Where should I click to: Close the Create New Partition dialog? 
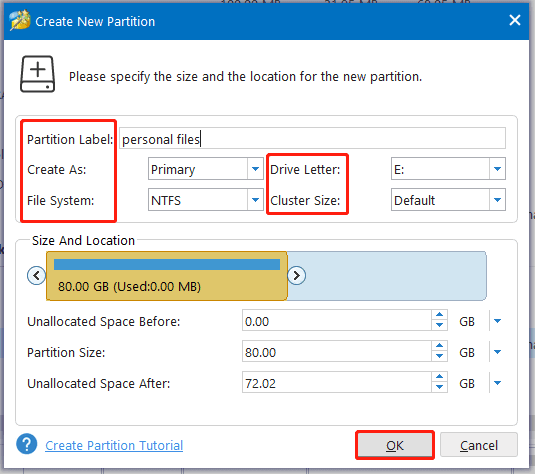[515, 20]
